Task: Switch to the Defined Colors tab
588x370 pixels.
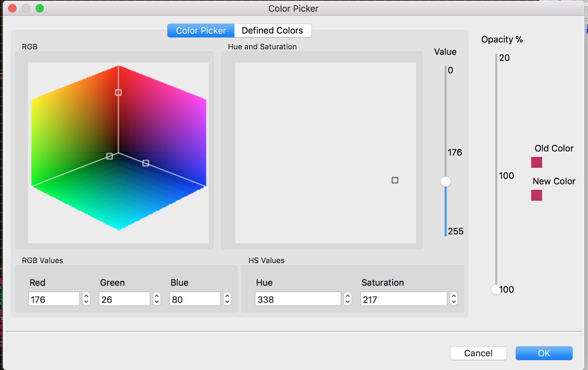Action: [272, 30]
